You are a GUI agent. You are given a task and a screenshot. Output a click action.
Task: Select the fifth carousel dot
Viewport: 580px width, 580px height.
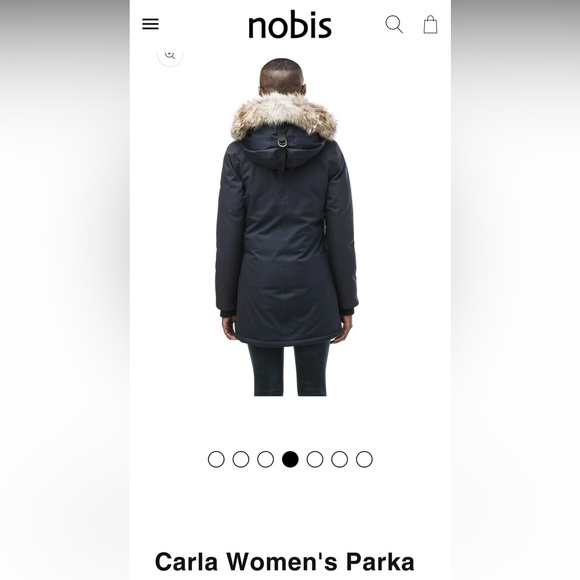tap(315, 459)
